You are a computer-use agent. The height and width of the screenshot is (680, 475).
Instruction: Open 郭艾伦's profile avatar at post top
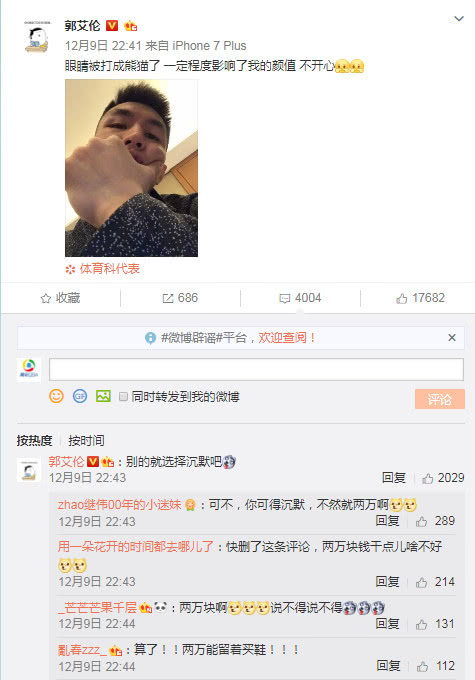tap(37, 38)
